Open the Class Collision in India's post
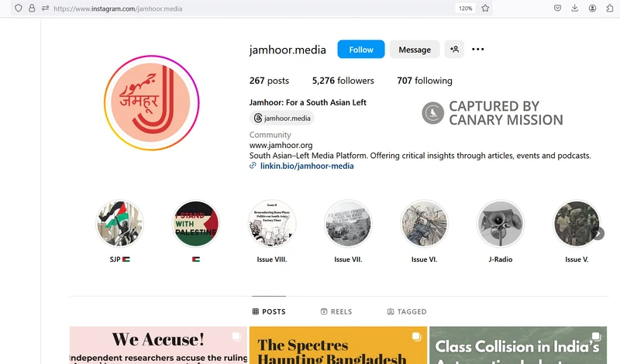This screenshot has height=364, width=620. coord(518,345)
